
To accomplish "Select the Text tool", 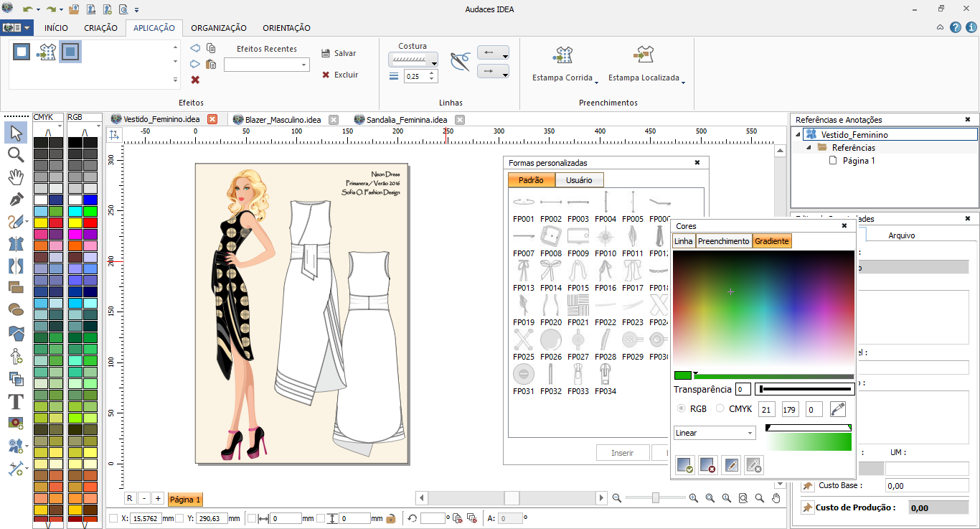I will (x=16, y=401).
